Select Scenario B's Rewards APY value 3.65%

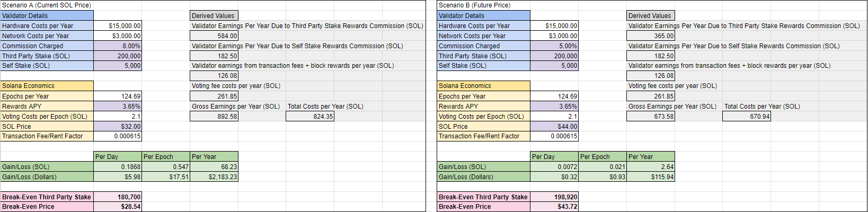point(554,107)
